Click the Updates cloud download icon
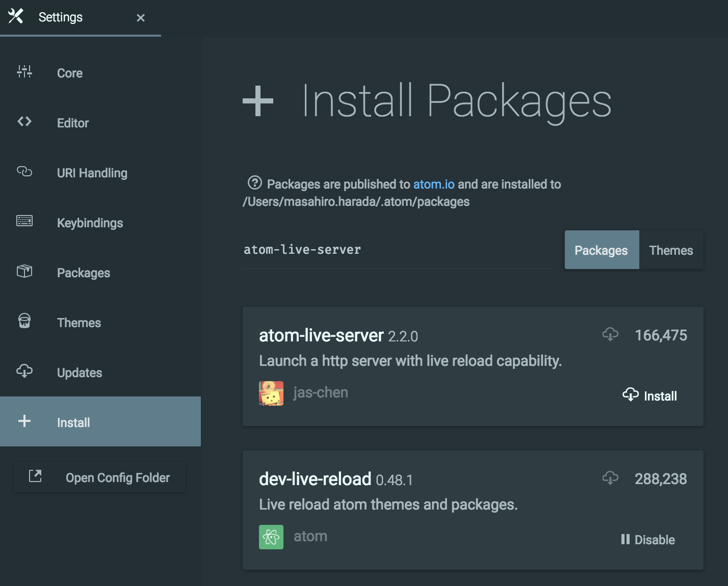 coord(24,372)
